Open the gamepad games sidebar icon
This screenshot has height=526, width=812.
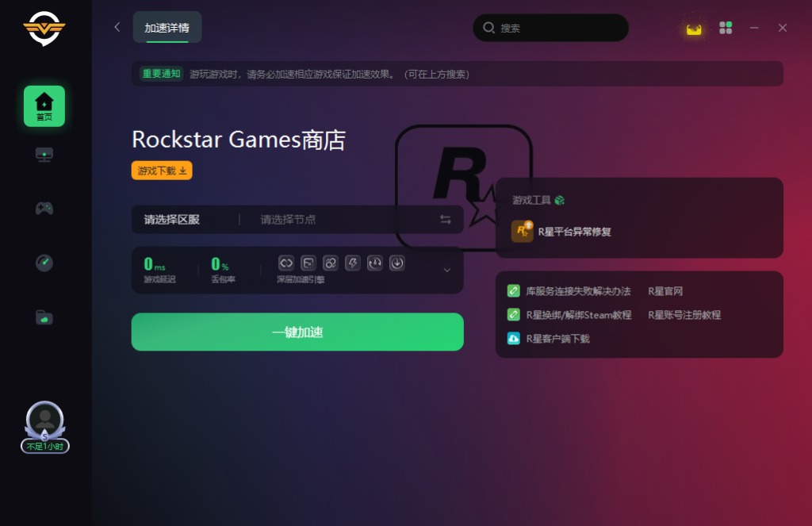(x=44, y=209)
